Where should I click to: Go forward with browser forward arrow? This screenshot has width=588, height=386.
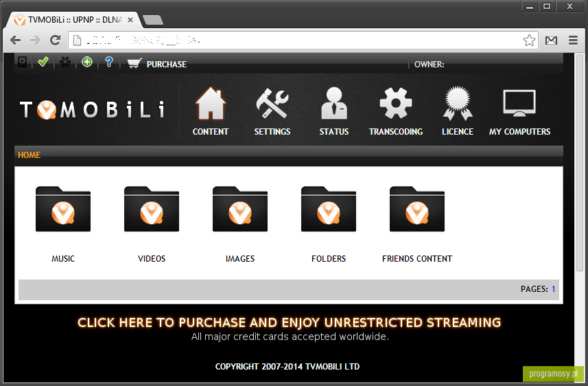(35, 40)
